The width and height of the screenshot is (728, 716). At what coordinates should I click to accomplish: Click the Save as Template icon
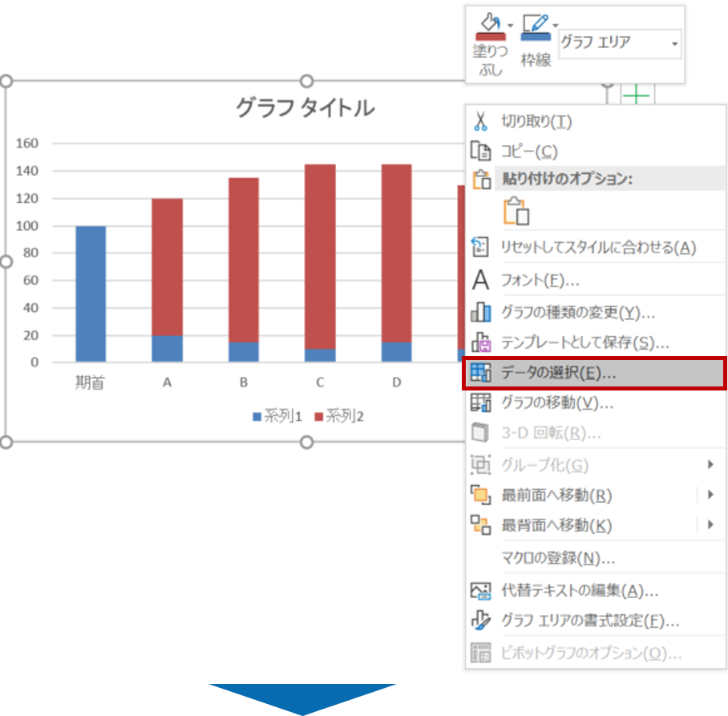480,342
